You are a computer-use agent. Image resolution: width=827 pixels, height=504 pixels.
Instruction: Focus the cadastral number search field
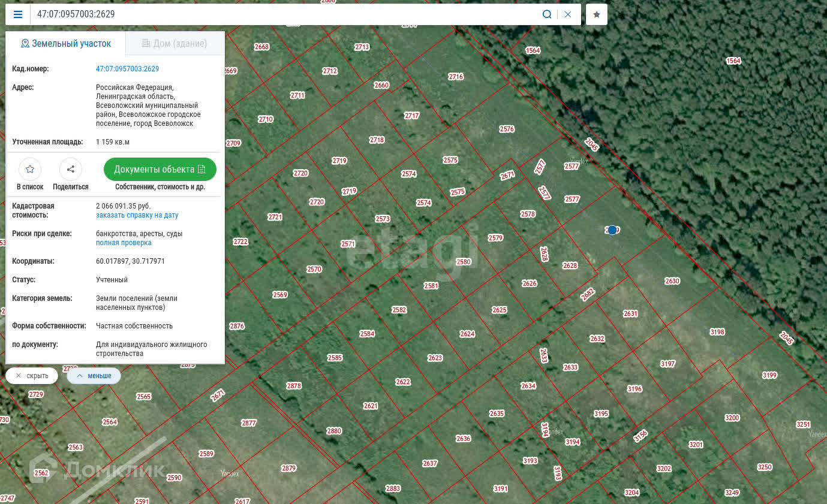tap(285, 14)
